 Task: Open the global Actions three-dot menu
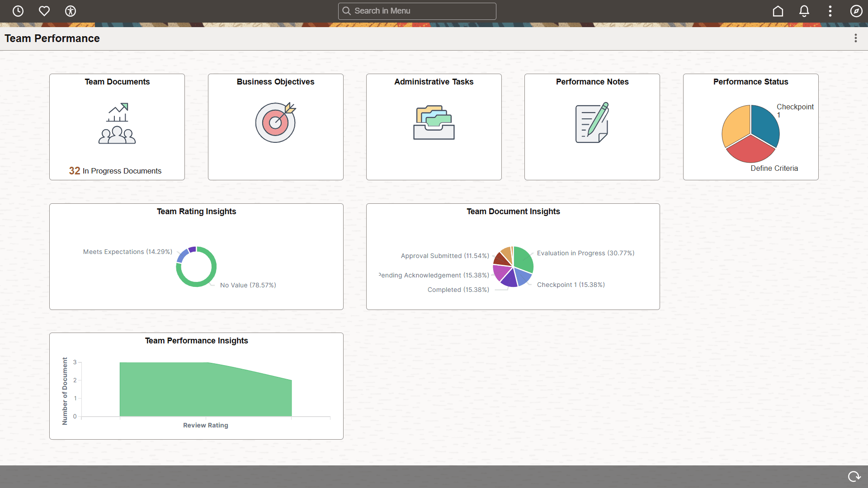[x=830, y=11]
